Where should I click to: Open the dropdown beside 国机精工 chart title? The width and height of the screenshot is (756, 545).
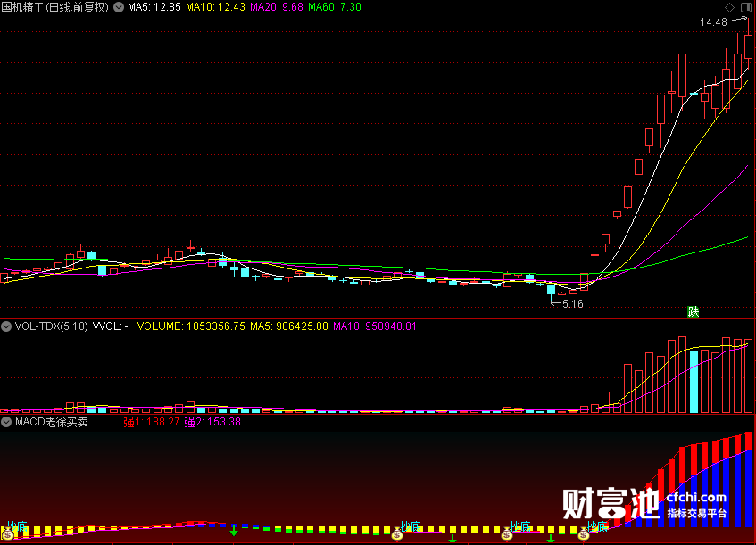119,7
